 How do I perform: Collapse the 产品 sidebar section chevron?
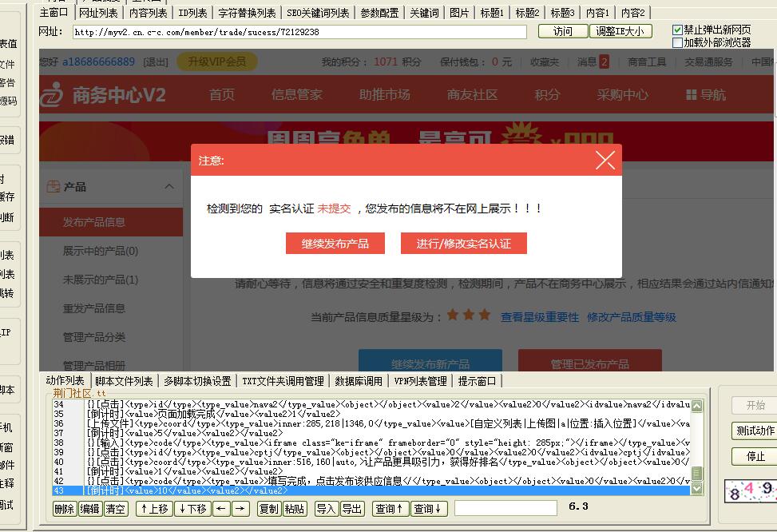[x=169, y=186]
